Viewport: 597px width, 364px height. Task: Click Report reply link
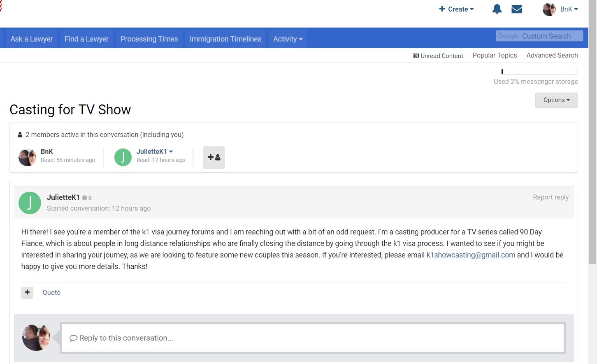pos(551,197)
